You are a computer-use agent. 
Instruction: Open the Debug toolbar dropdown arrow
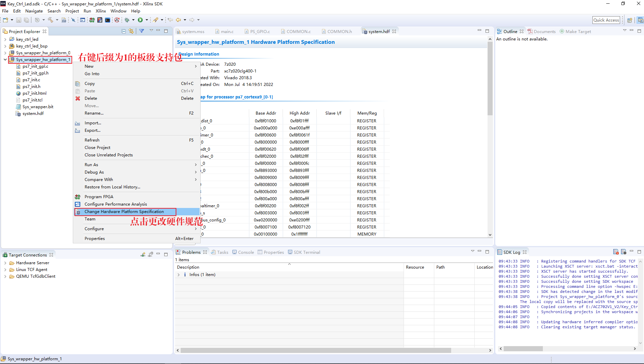134,20
